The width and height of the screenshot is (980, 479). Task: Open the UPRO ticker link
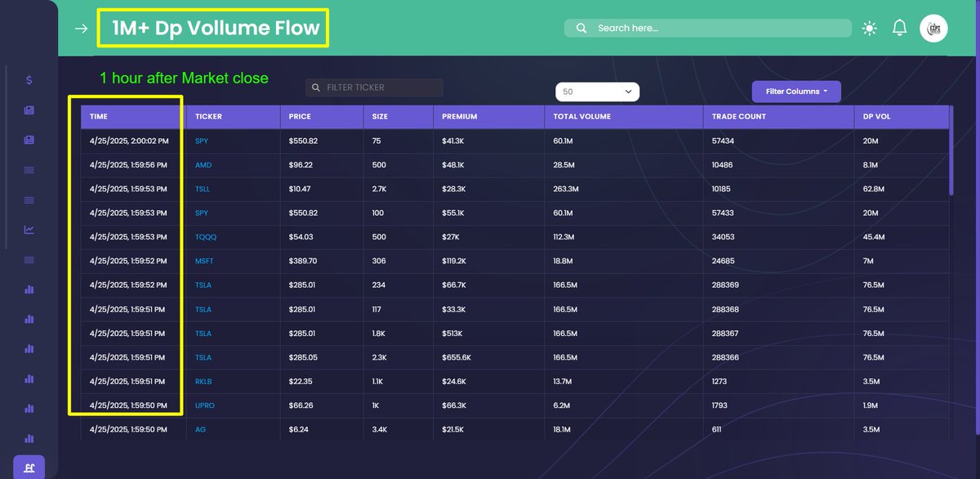point(205,405)
